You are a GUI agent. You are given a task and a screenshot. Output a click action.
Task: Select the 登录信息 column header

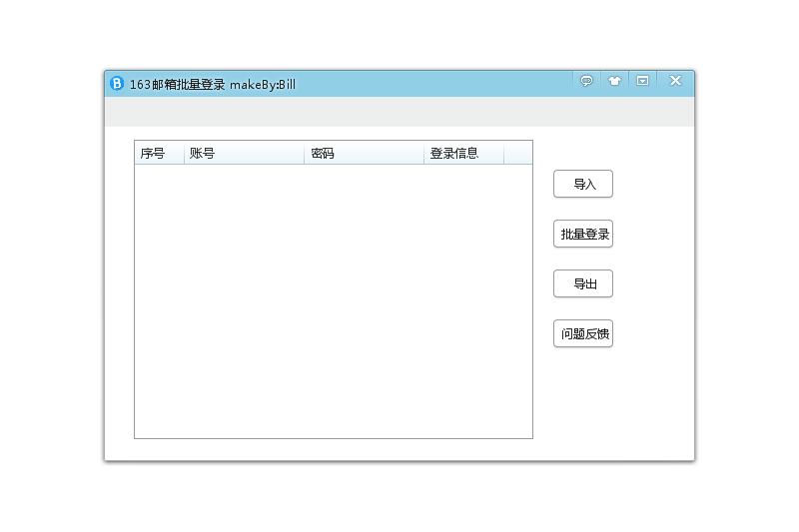[463, 153]
